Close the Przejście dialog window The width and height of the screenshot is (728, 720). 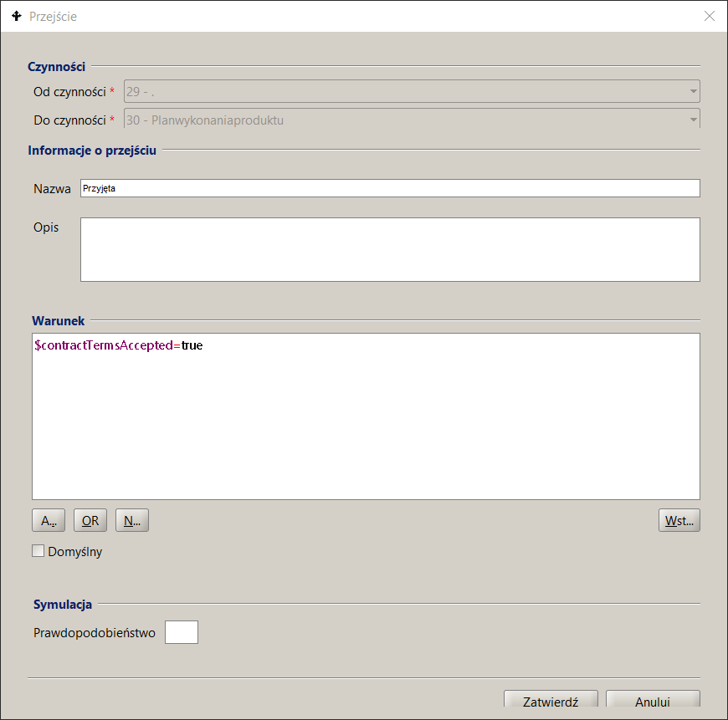709,16
